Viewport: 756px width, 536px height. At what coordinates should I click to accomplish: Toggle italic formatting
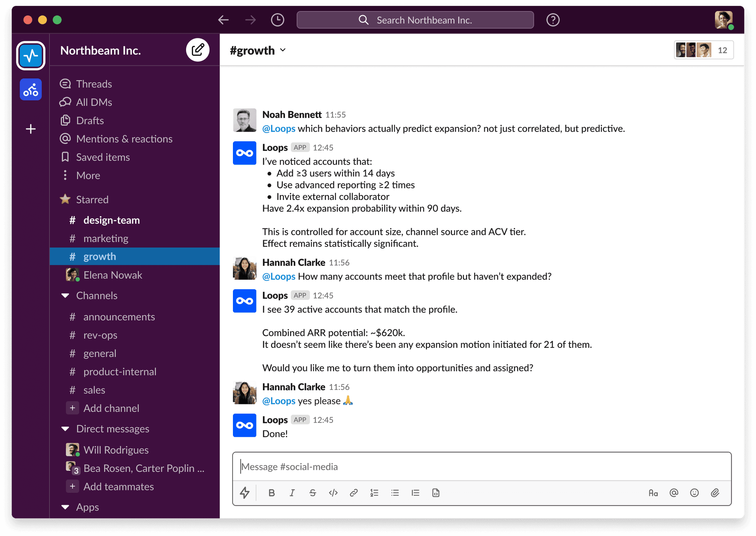tap(292, 493)
